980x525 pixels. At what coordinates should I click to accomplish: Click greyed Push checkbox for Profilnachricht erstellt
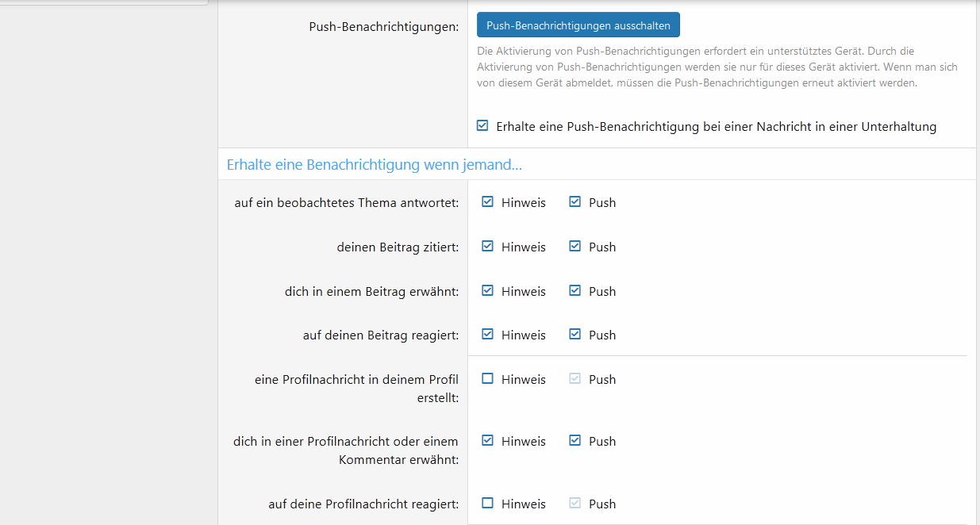(575, 379)
